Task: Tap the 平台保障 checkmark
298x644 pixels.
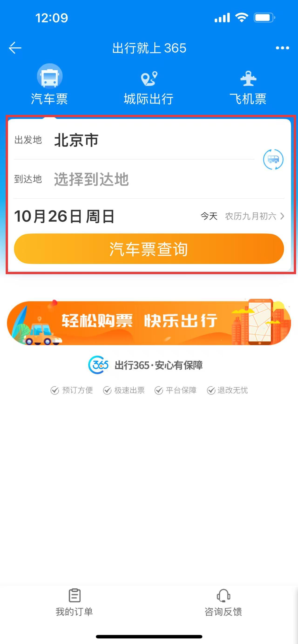Action: [x=159, y=390]
